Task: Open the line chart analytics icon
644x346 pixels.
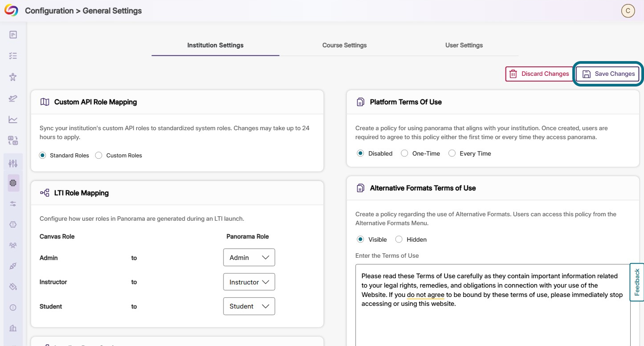Action: click(13, 119)
